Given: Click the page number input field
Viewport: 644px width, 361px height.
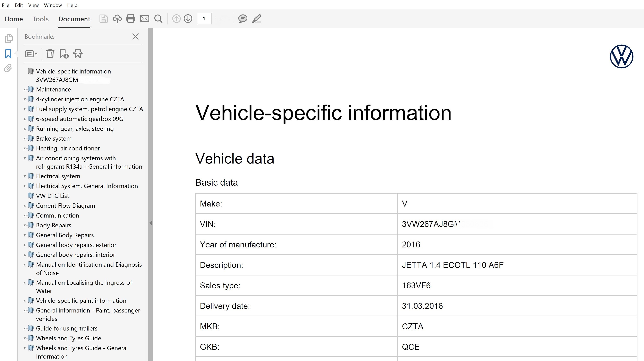Looking at the screenshot, I should (204, 19).
